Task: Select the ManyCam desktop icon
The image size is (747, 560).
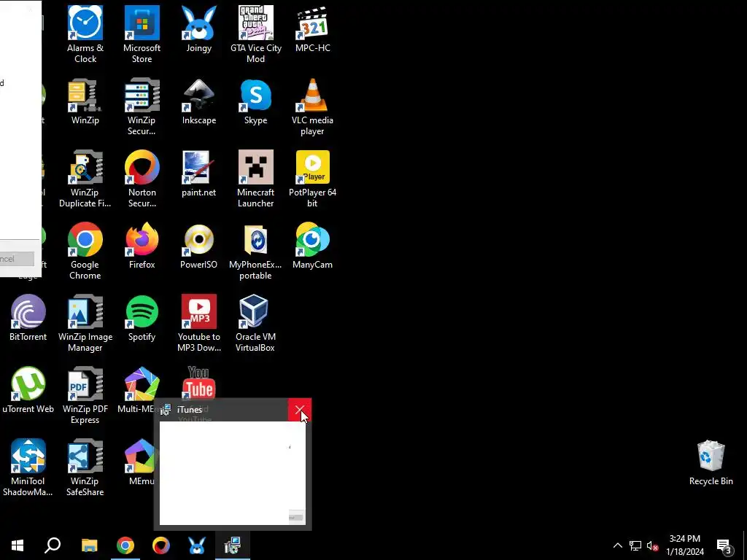Action: click(312, 246)
